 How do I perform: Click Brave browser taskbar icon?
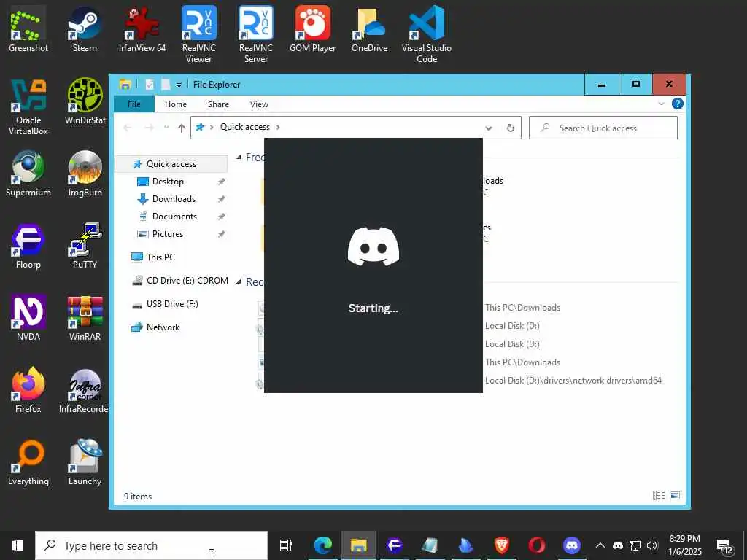501,545
